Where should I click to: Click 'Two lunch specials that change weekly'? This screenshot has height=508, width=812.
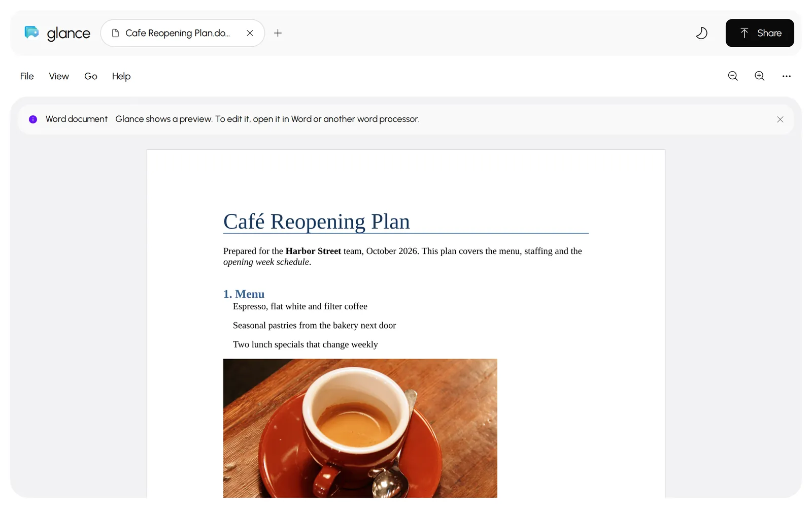tap(306, 344)
